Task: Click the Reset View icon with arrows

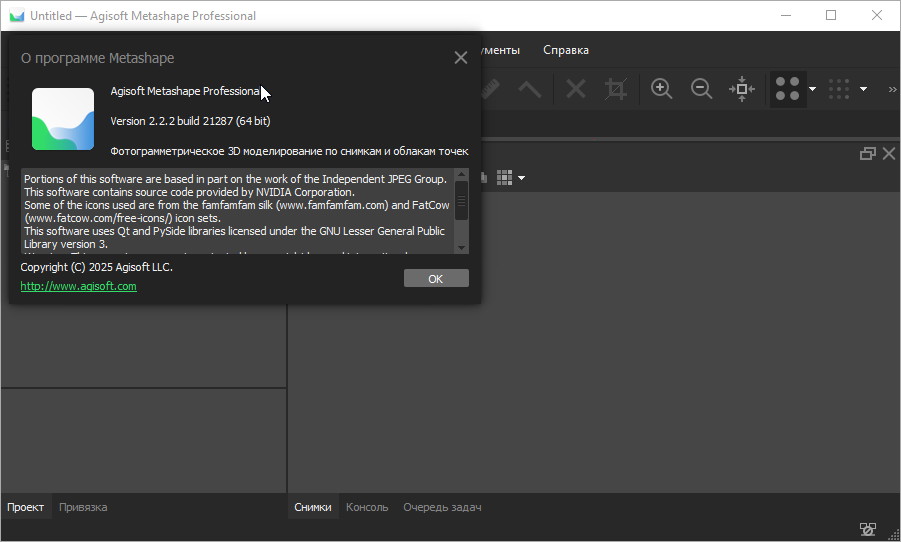Action: 741,89
